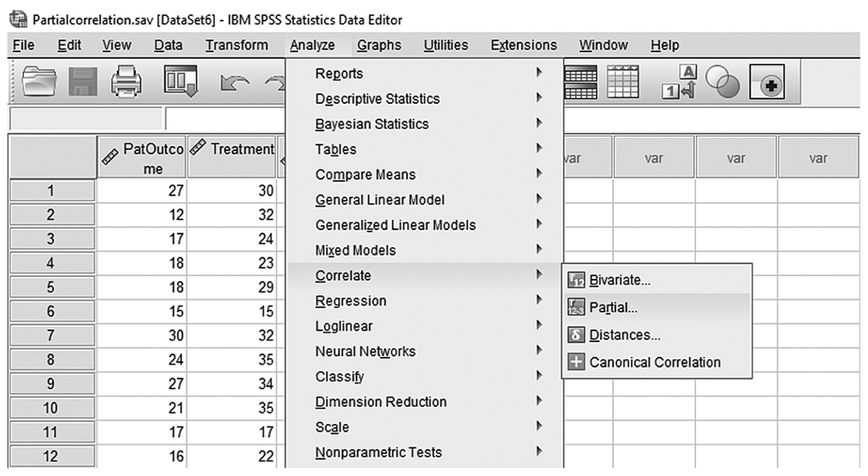Screen dimensions: 868x476
Task: Toggle Value Labels toolbar icon
Action: point(680,82)
